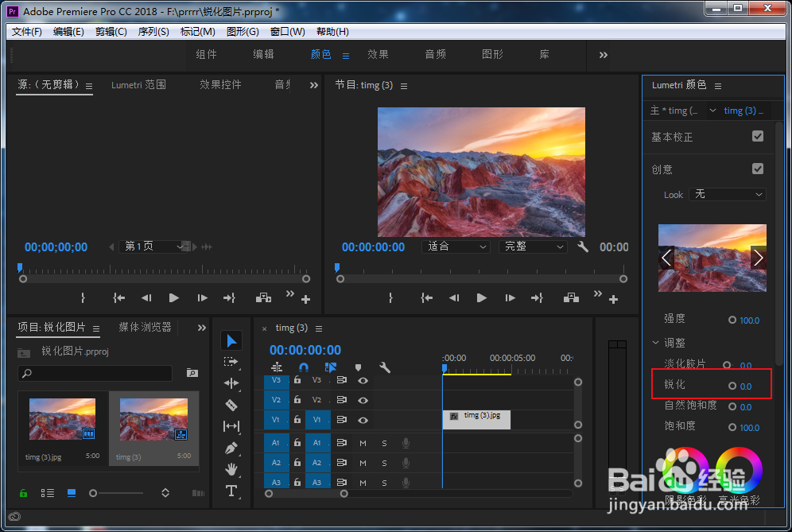
Task: Click timg (3) sequence link in Lumetri
Action: (x=743, y=111)
